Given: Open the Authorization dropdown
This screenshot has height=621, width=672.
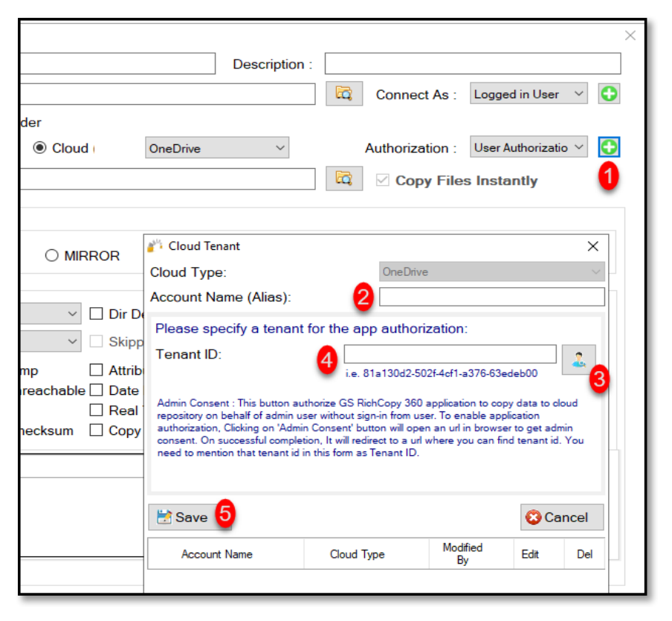Looking at the screenshot, I should pyautogui.click(x=529, y=147).
